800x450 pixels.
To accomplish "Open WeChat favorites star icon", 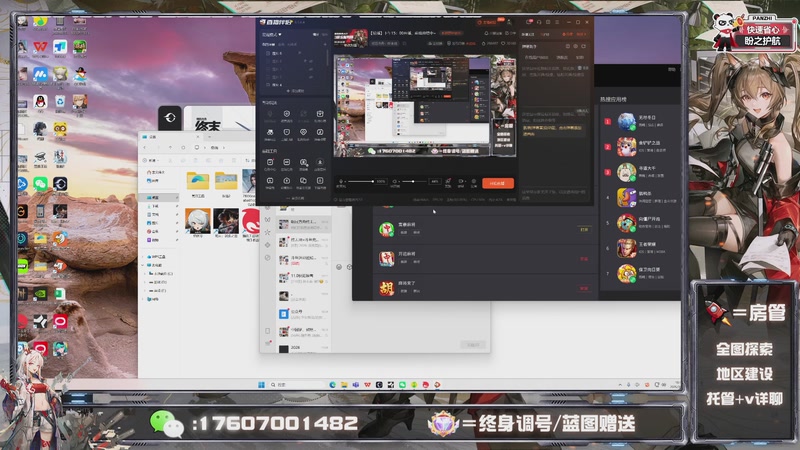I will click(x=267, y=232).
